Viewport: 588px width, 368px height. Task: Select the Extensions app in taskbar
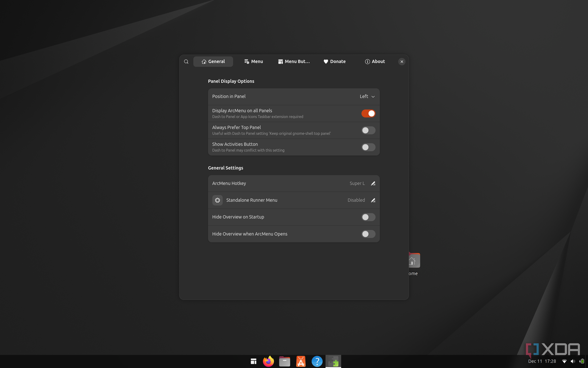(x=333, y=361)
